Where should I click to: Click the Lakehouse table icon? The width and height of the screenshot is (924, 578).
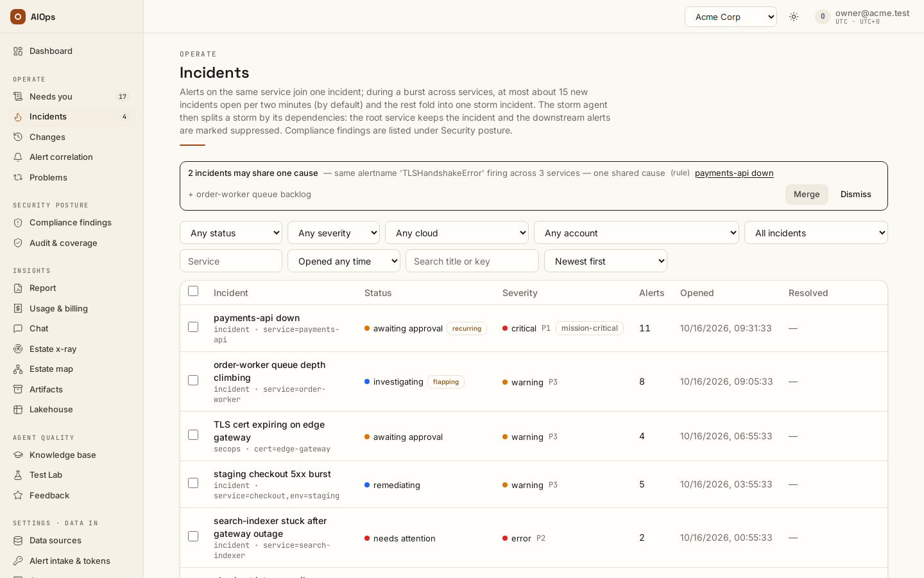[x=18, y=410]
